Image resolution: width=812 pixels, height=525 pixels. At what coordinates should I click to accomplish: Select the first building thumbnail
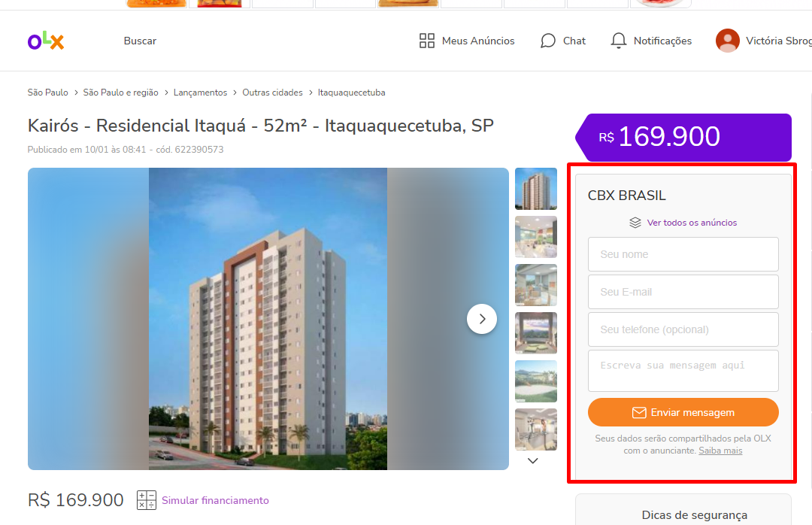point(536,189)
